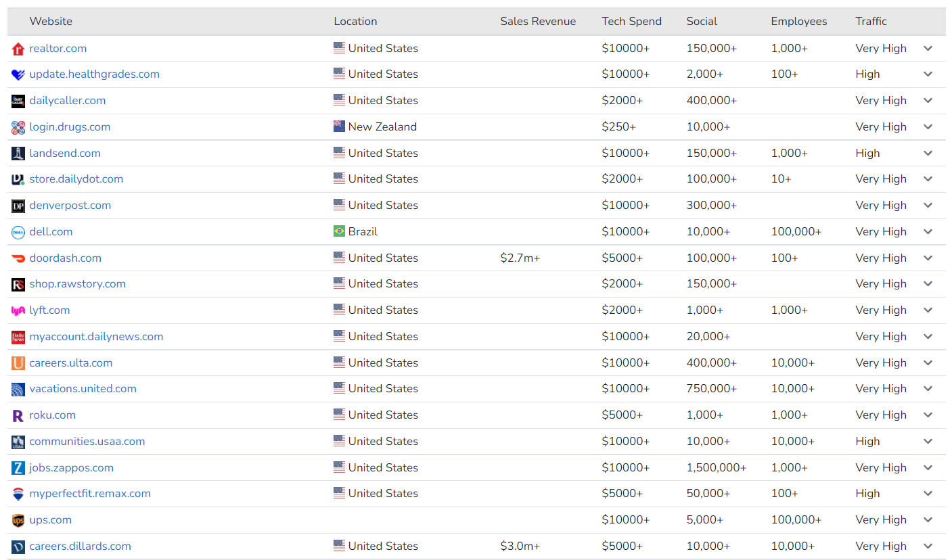Sort by the Website column header
Image resolution: width=952 pixels, height=560 pixels.
click(x=51, y=22)
